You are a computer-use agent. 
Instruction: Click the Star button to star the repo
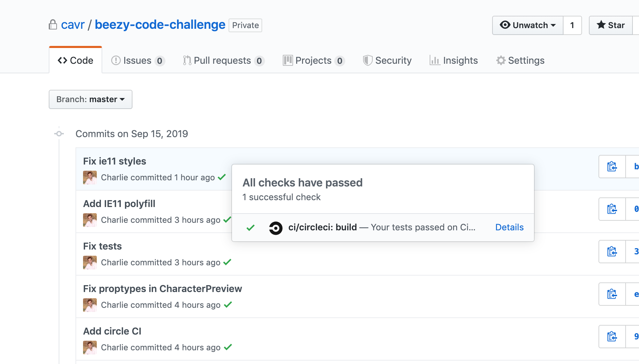point(611,25)
